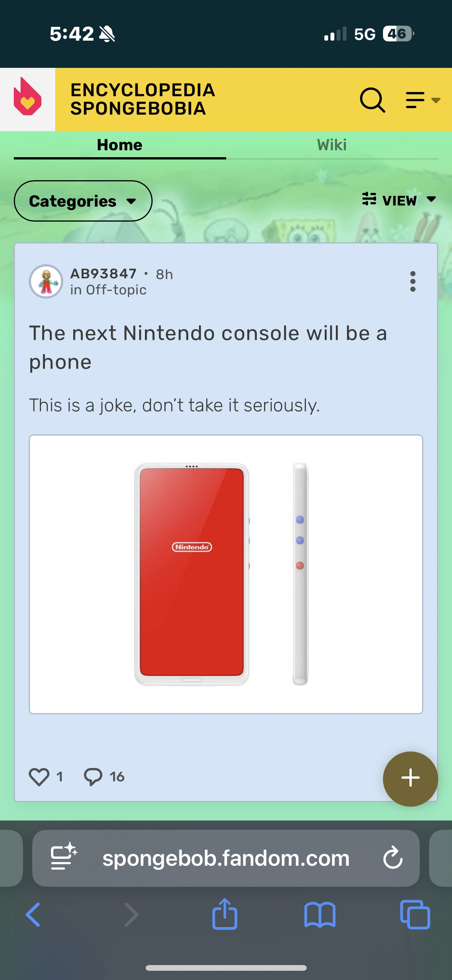Tap the floating plus create-post button
Image resolution: width=452 pixels, height=980 pixels.
coord(410,779)
